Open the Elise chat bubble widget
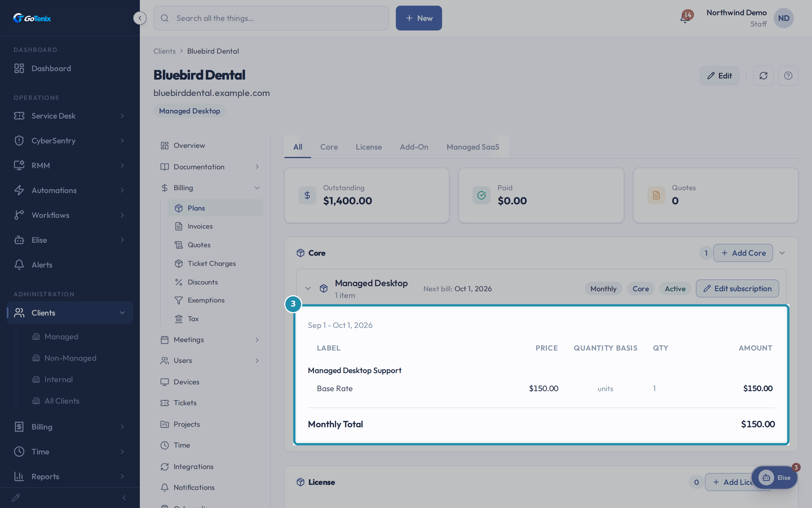The width and height of the screenshot is (812, 508). [775, 478]
